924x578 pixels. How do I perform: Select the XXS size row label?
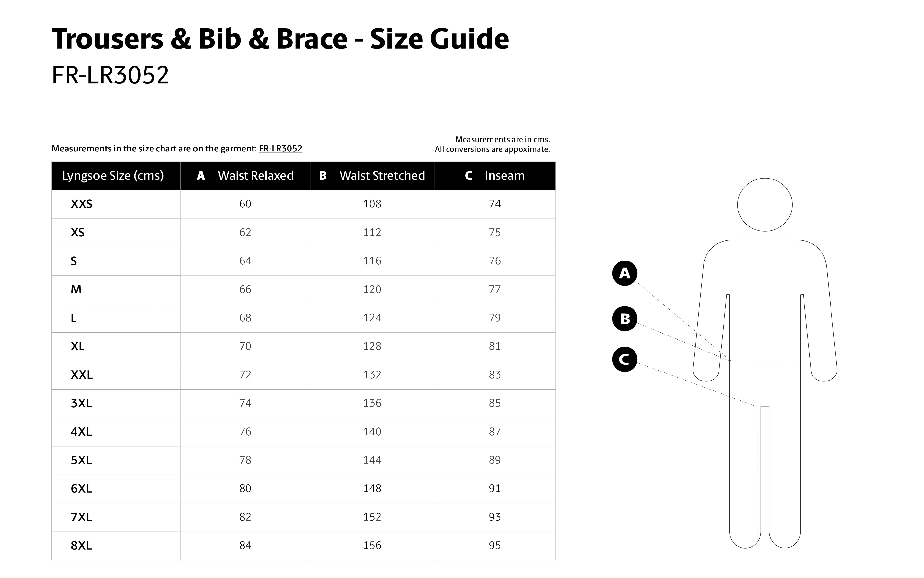point(81,204)
